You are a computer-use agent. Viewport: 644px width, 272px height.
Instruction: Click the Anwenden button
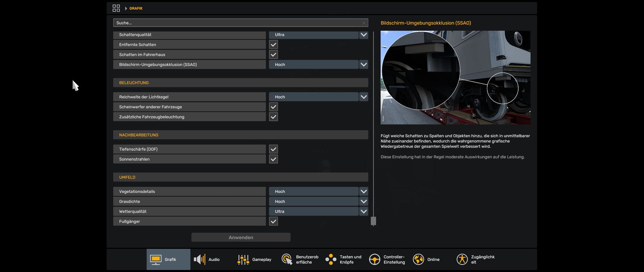coord(241,237)
